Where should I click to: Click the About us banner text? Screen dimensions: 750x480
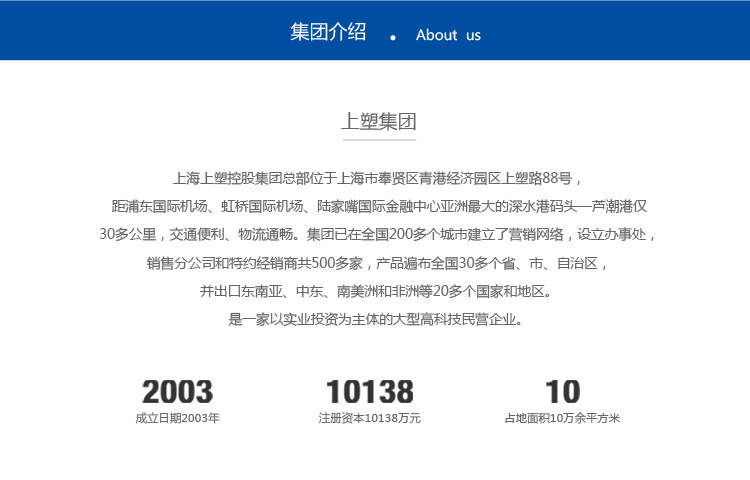coord(448,35)
